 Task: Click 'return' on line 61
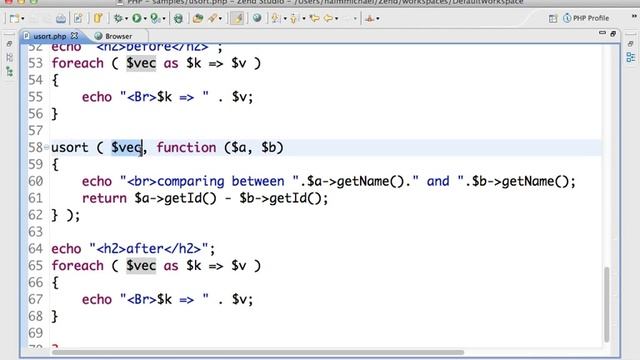click(x=104, y=198)
